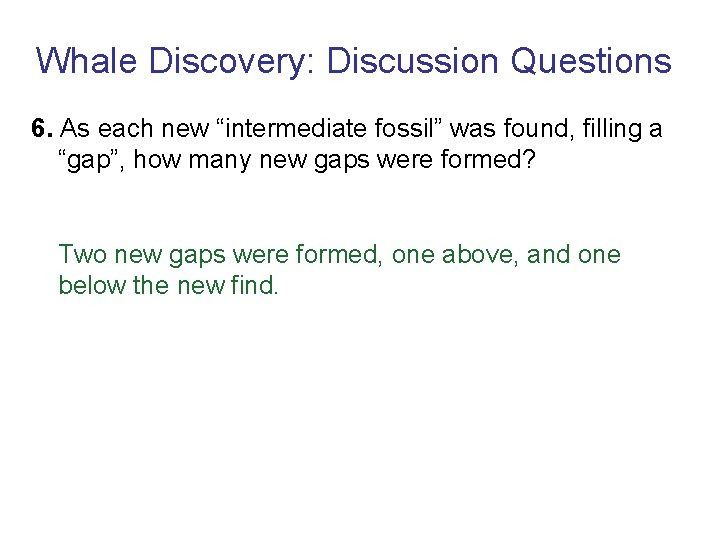Click the blank area below the answer text
Image resolution: width=720 pixels, height=540 pixels.
pos(360,420)
